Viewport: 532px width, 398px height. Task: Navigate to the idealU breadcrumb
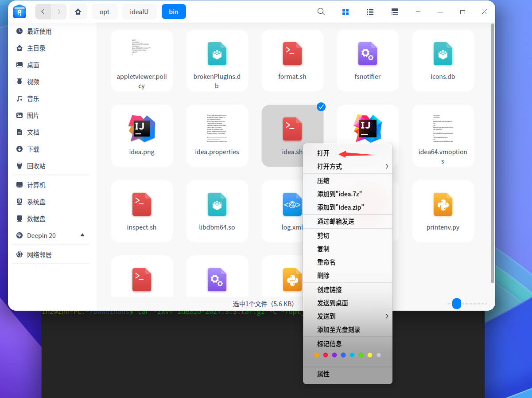pyautogui.click(x=139, y=12)
